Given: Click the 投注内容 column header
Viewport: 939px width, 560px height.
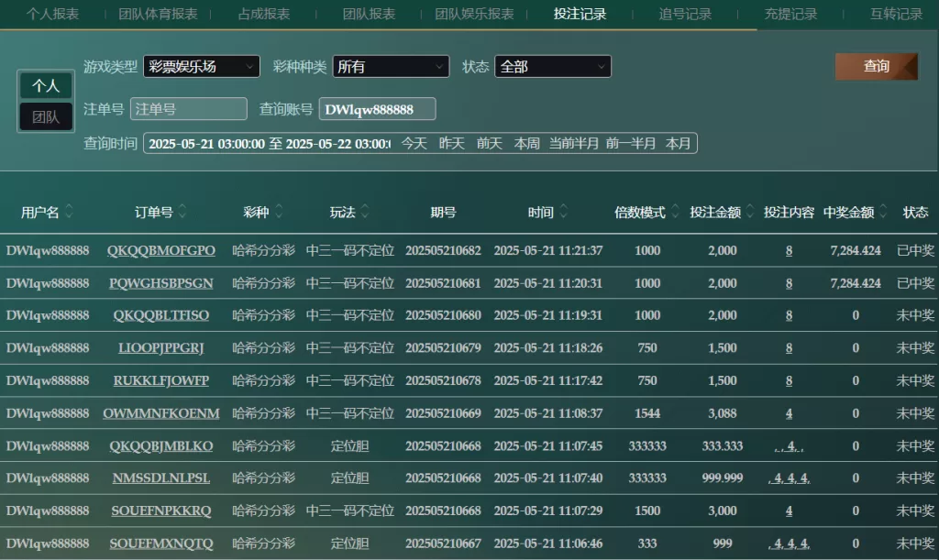Looking at the screenshot, I should click(789, 212).
